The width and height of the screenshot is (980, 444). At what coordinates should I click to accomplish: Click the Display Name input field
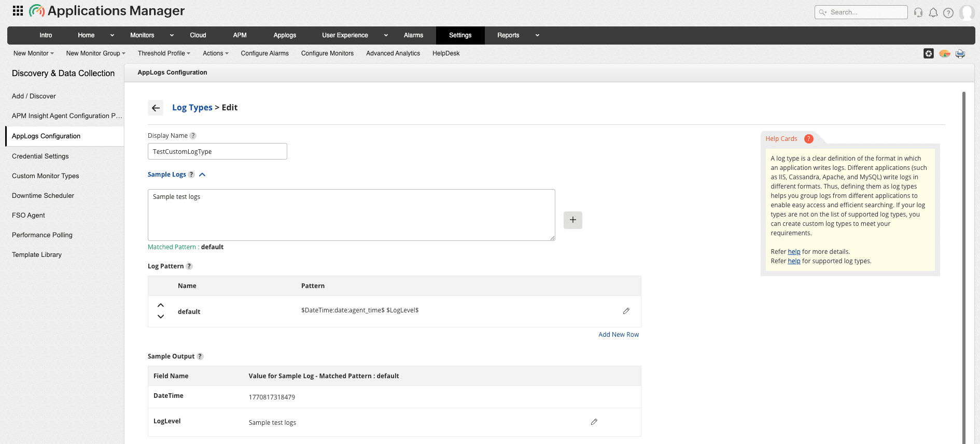pos(217,152)
